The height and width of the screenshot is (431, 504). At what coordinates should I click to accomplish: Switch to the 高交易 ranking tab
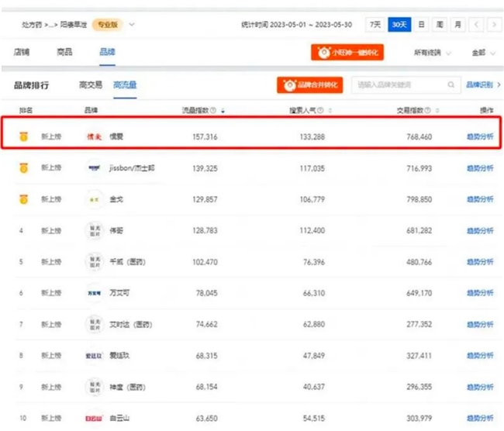pos(91,84)
